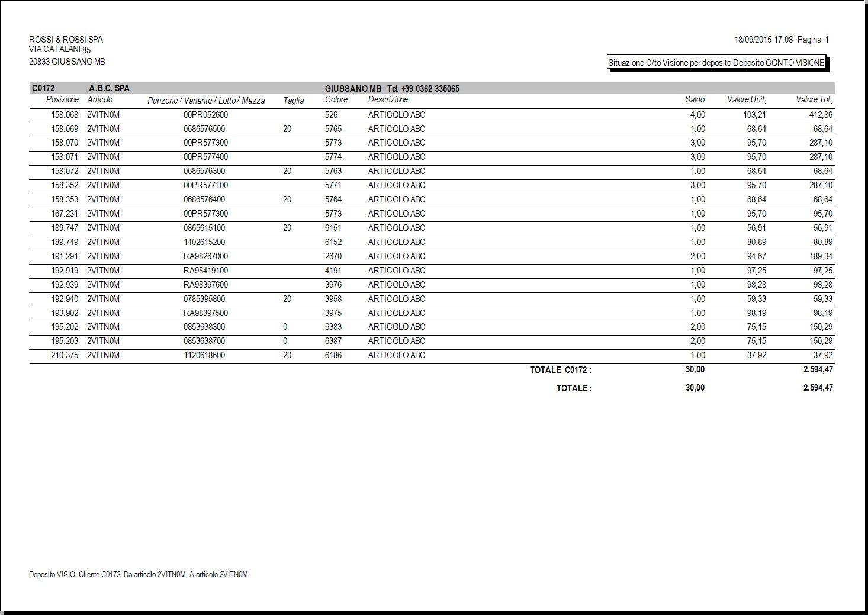Click the Colore column header

tap(336, 99)
